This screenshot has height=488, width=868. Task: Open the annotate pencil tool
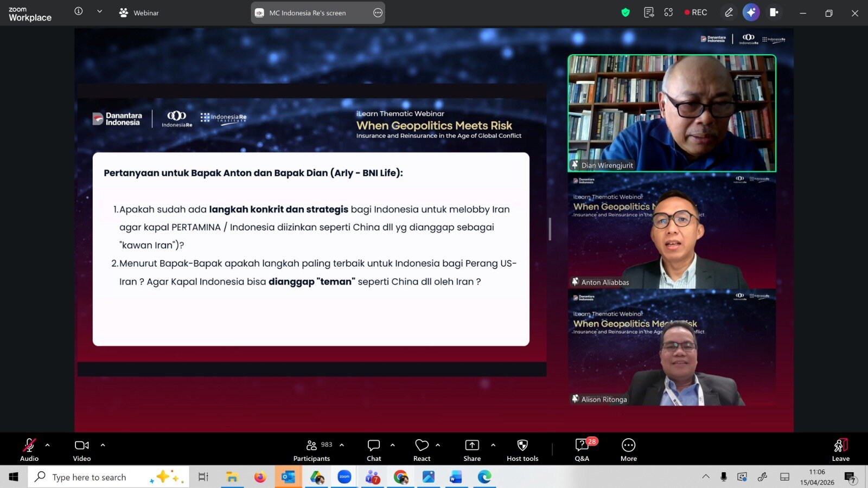pos(729,12)
